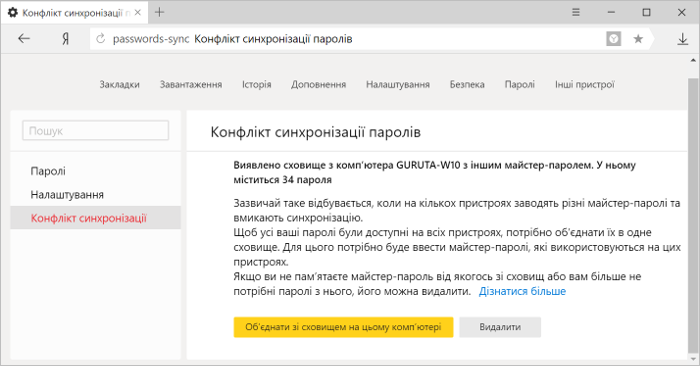
Task: Bookmark page with the star icon
Action: click(638, 39)
